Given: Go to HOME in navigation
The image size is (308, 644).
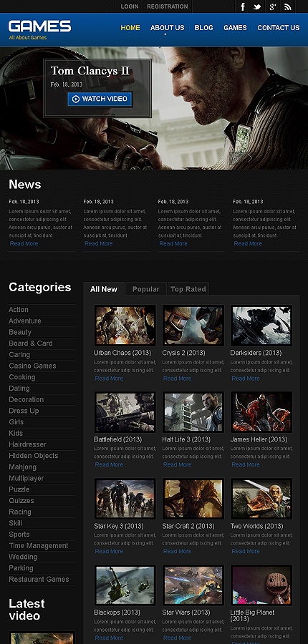Looking at the screenshot, I should [130, 28].
